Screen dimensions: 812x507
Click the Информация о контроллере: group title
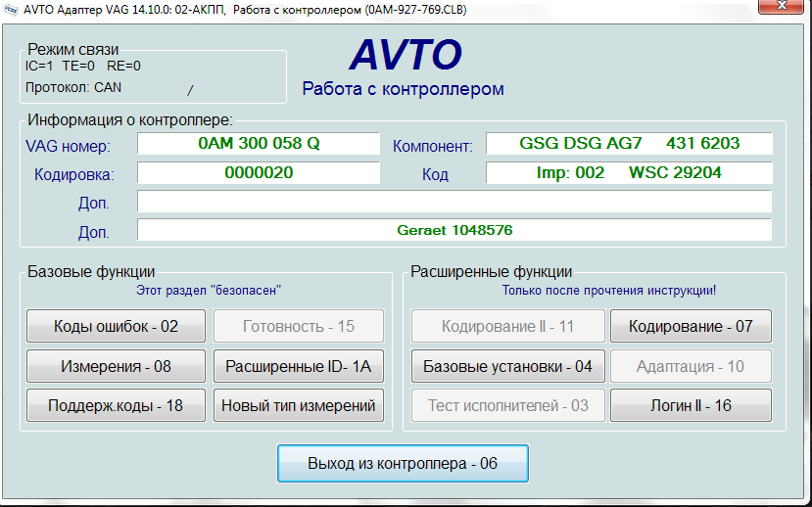pyautogui.click(x=130, y=119)
